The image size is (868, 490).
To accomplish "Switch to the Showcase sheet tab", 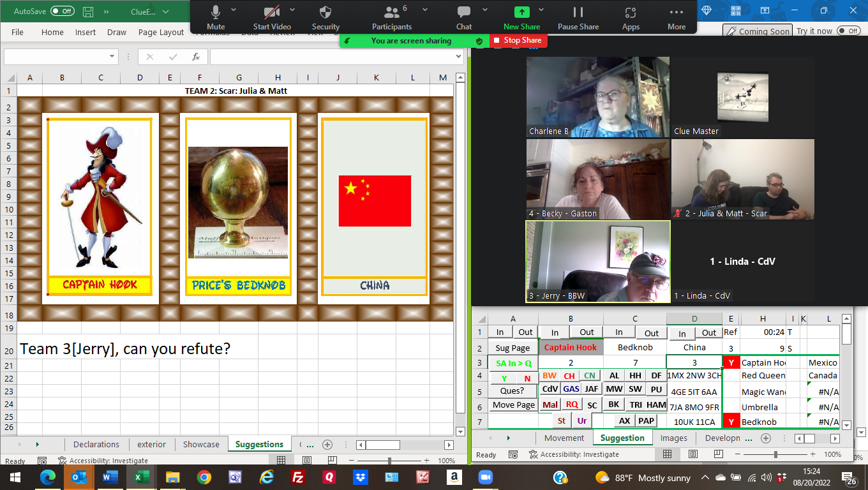I will coord(201,445).
